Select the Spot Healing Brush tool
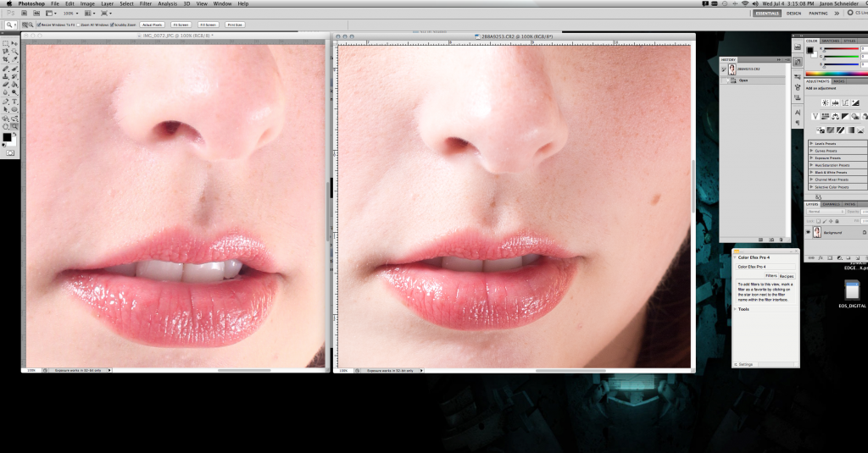The height and width of the screenshot is (453, 868). click(x=6, y=69)
